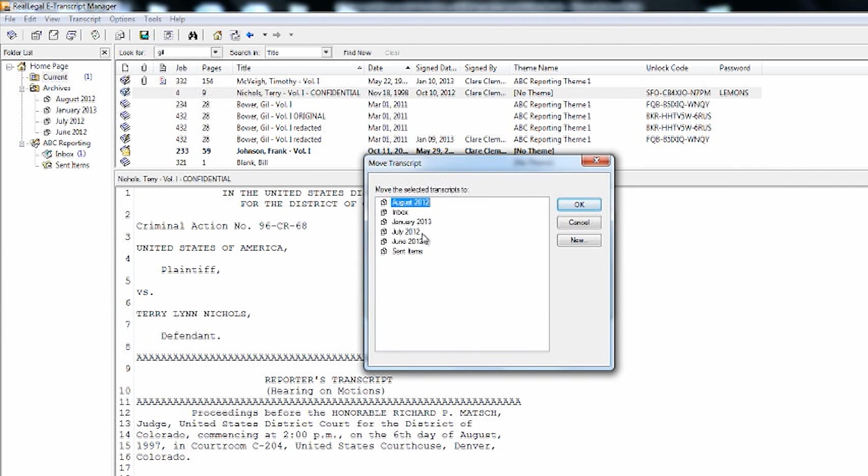Click Cancel in Move Transcript dialog

(579, 222)
